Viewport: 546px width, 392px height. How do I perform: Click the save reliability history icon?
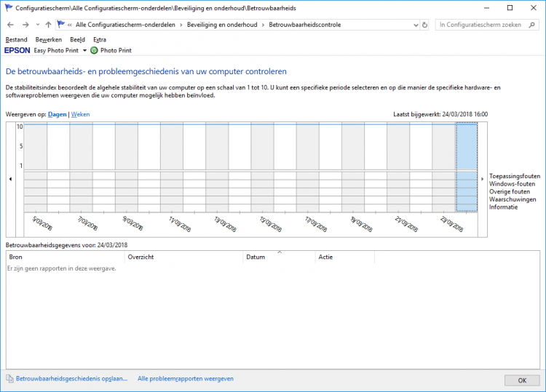(x=9, y=379)
